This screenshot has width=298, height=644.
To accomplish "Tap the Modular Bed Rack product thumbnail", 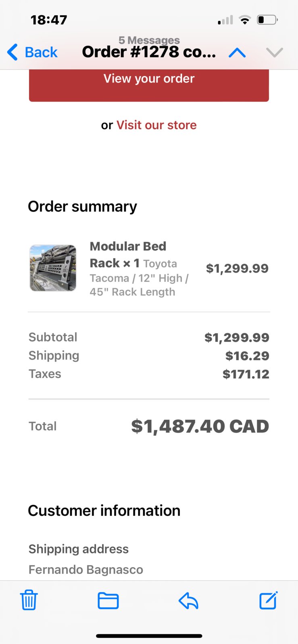I will tap(53, 268).
